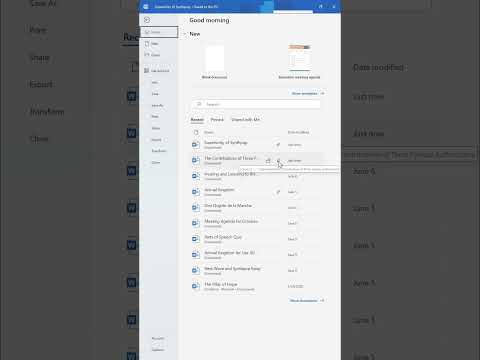Screen dimensions: 480x360
Task: Sort by the Date modified column header
Action: 298,132
